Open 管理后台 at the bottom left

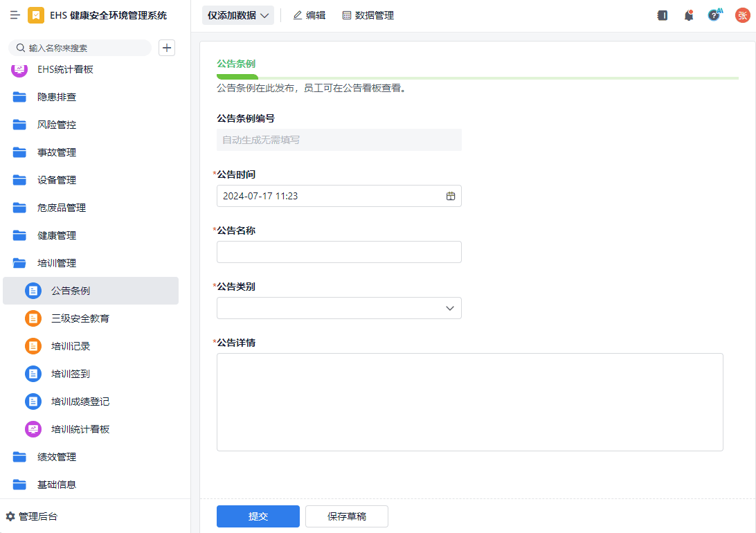point(32,516)
